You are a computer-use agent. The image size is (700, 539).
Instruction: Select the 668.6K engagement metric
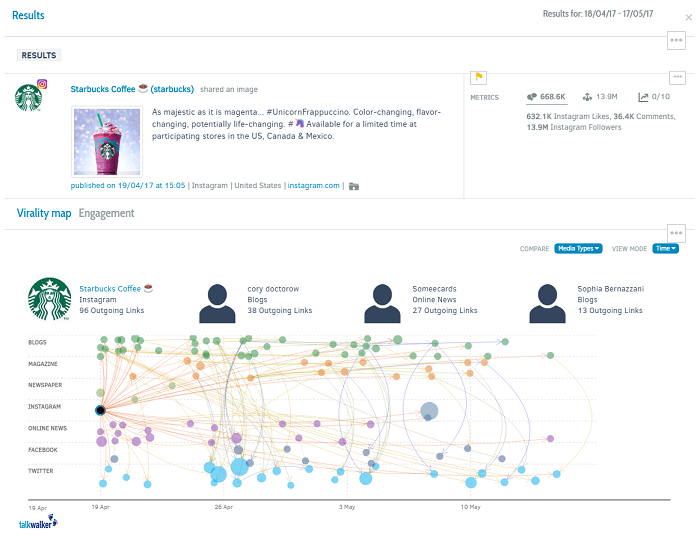[546, 97]
